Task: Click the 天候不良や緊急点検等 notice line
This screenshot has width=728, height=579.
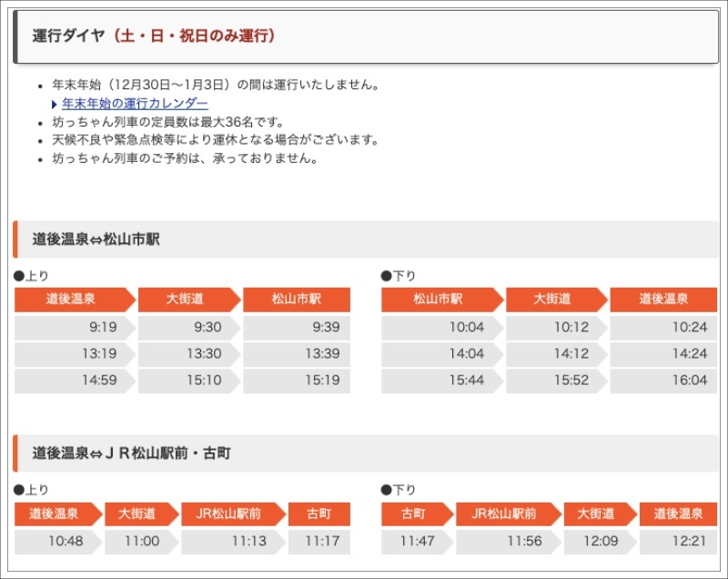Action: click(x=217, y=140)
